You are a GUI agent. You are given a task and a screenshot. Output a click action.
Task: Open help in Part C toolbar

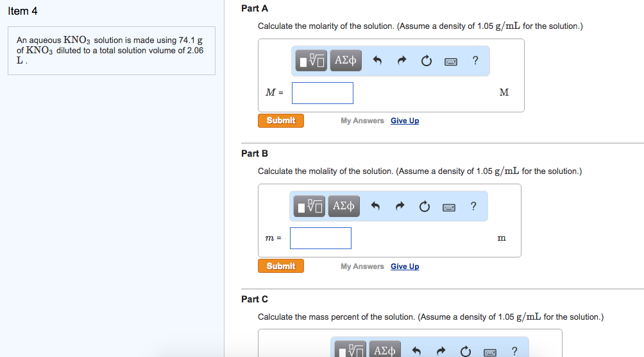click(x=514, y=351)
